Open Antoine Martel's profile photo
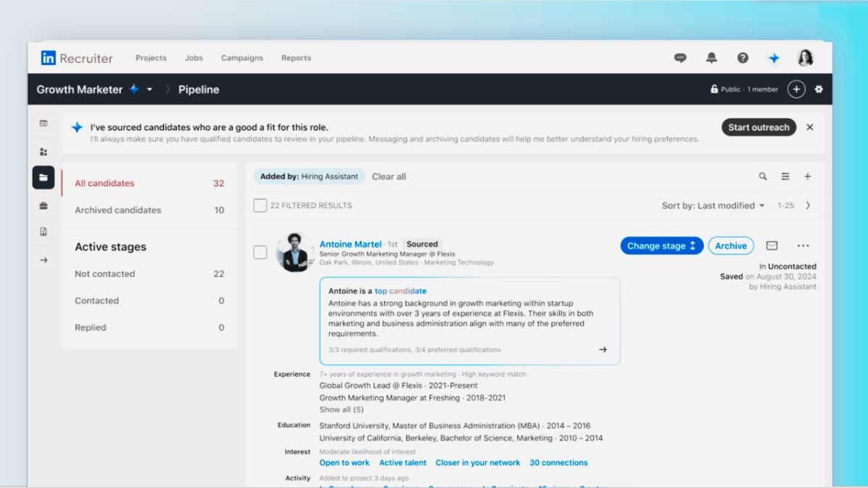The image size is (868, 488). 295,252
